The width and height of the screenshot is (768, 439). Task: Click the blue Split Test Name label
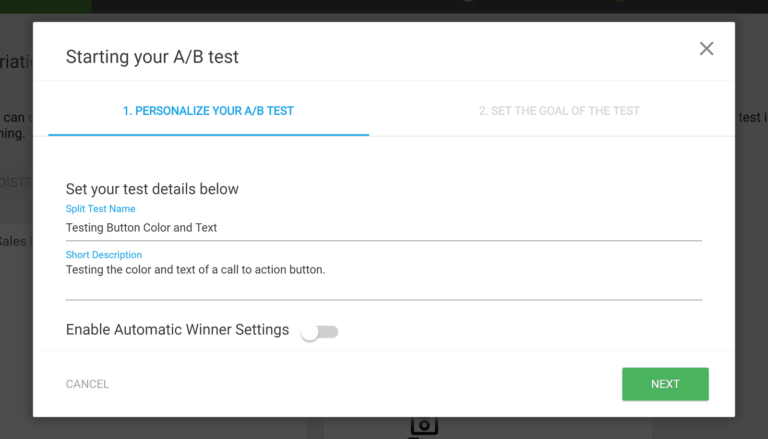click(100, 209)
